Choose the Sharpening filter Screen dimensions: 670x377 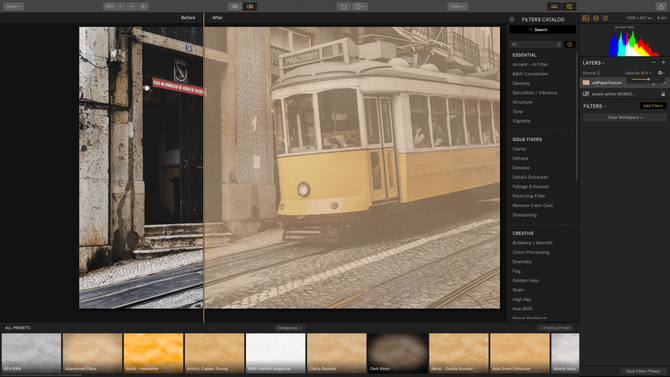[x=524, y=215]
